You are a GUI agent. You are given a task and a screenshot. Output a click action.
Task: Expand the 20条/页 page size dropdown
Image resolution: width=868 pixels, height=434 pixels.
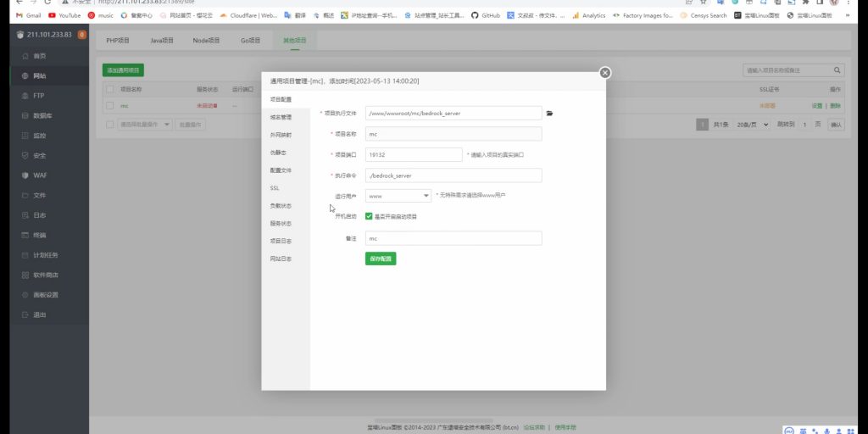tap(748, 125)
